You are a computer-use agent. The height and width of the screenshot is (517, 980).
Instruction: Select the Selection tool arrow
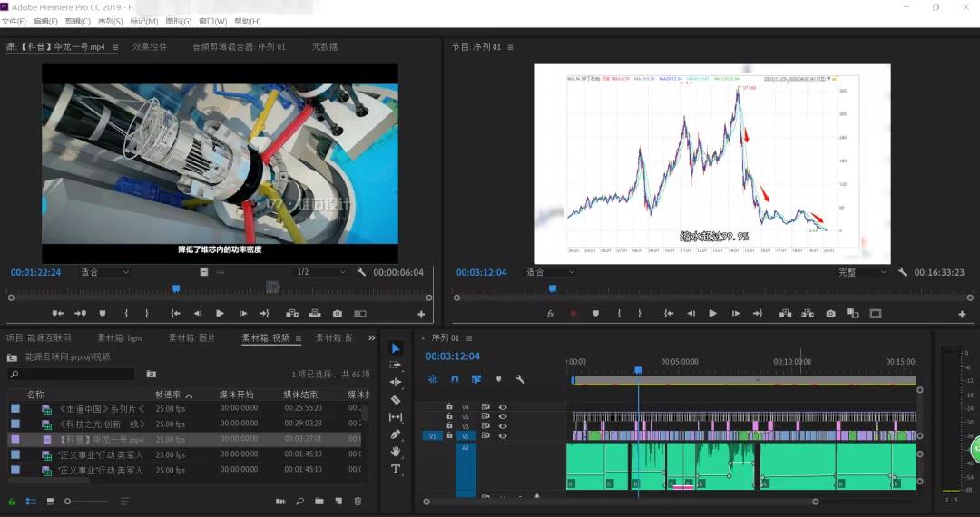tap(396, 348)
